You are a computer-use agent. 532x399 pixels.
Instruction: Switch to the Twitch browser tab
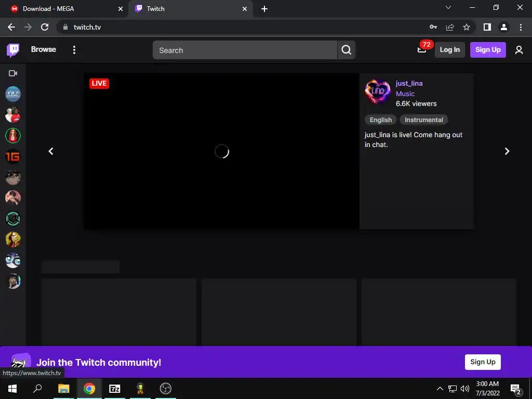(x=190, y=9)
